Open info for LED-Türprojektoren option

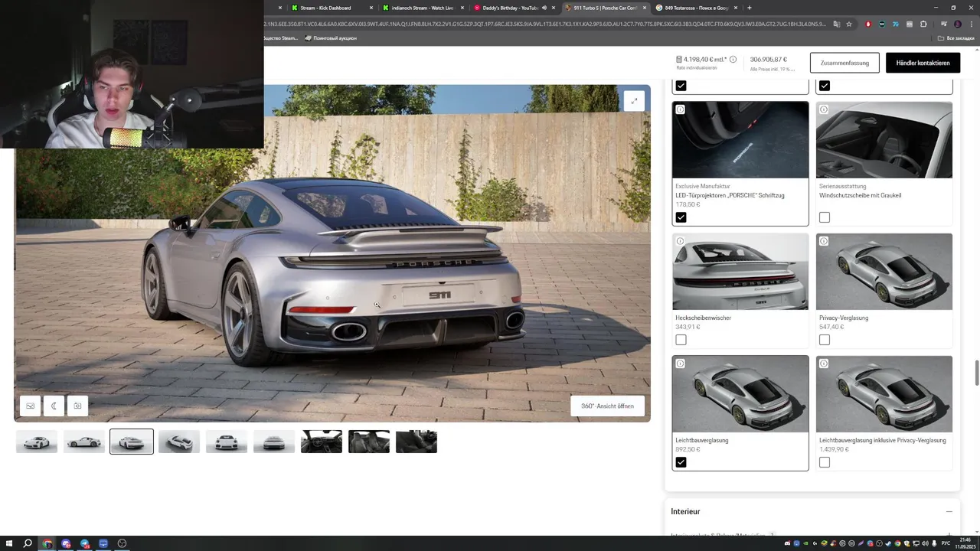(x=680, y=109)
